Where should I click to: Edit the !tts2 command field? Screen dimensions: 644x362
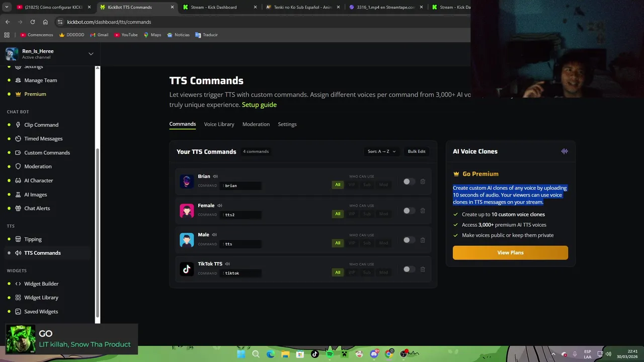[241, 215]
